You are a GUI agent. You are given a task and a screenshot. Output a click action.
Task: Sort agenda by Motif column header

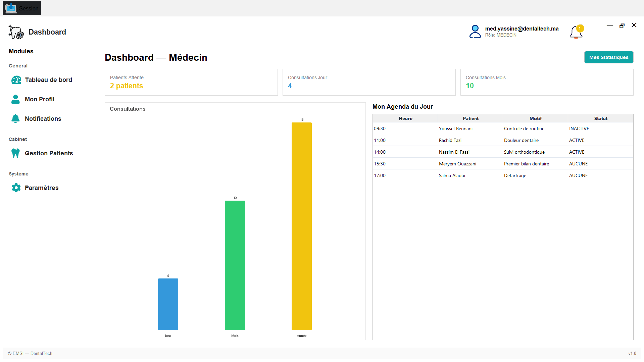[x=536, y=118]
